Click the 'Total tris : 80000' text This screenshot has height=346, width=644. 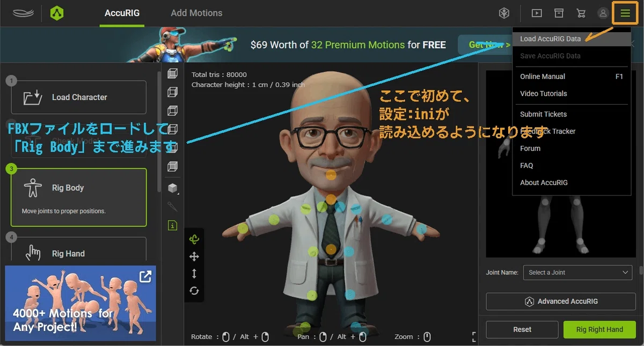coord(219,75)
